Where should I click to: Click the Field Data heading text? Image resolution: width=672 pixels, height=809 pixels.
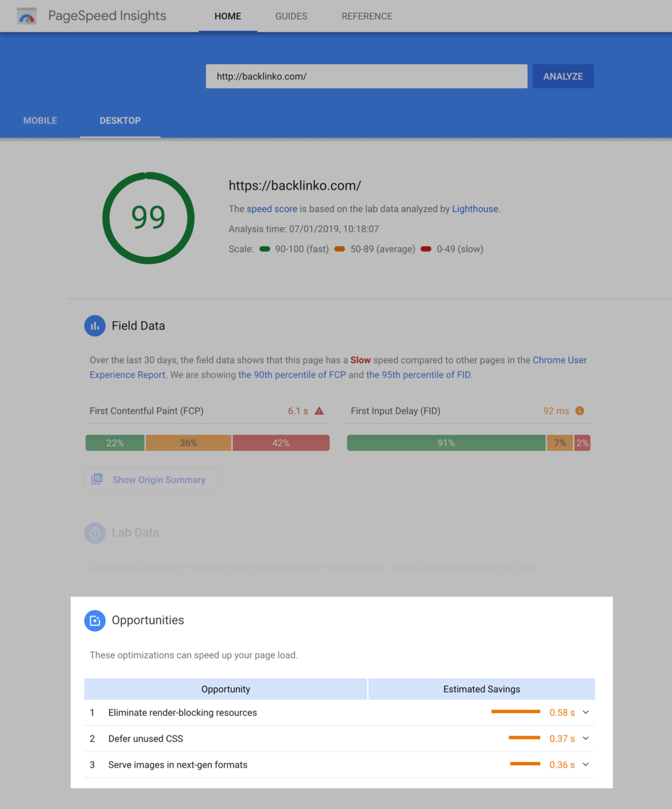(138, 326)
